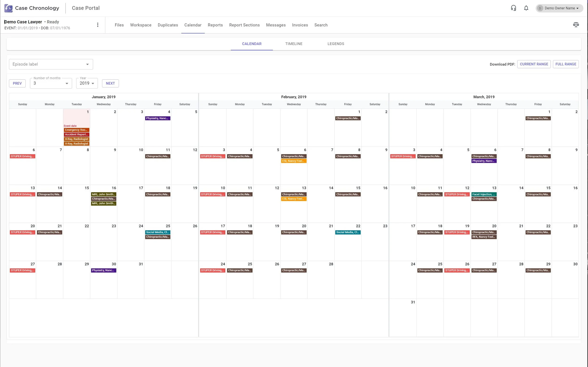The height and width of the screenshot is (367, 588).
Task: Click the headset support icon
Action: [513, 8]
